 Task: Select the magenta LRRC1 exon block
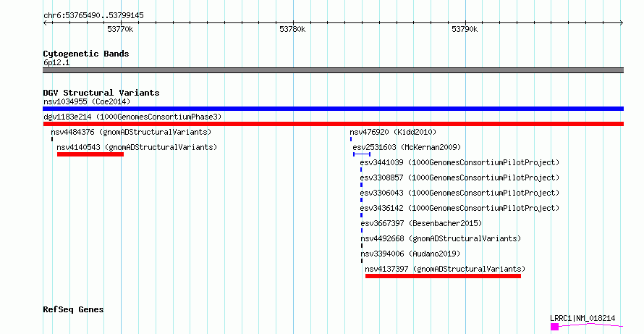tap(554, 327)
